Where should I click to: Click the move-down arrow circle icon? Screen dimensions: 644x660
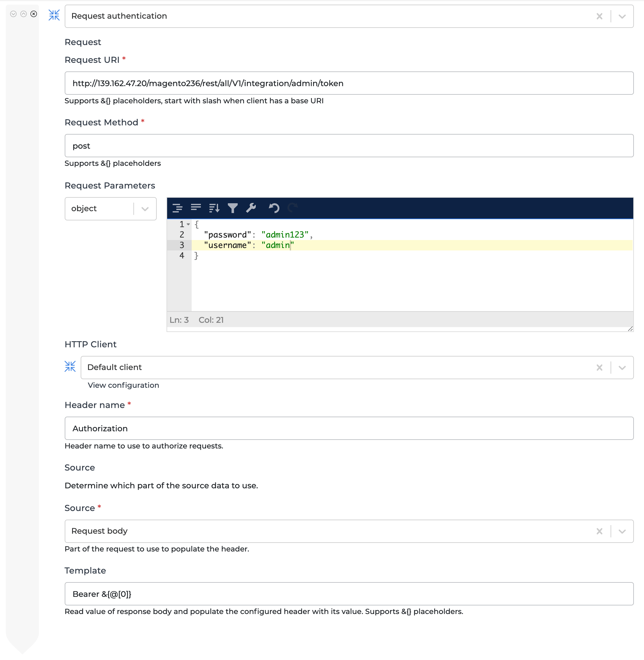point(13,14)
